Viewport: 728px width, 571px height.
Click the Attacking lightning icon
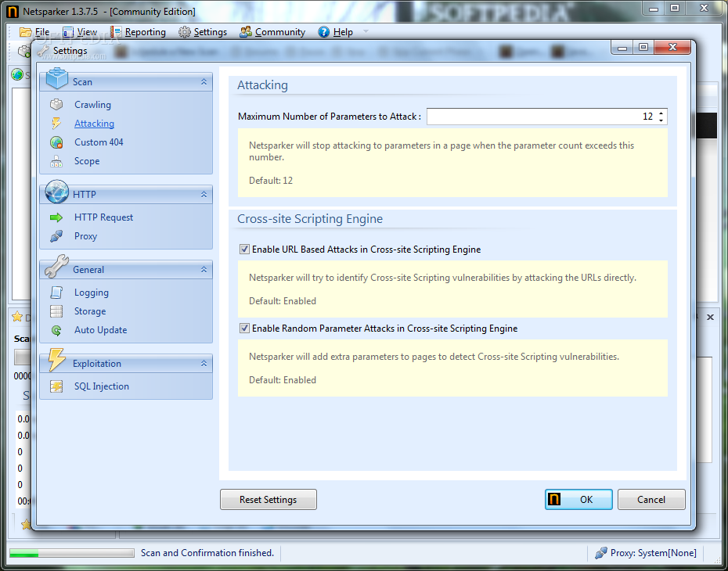[x=56, y=124]
